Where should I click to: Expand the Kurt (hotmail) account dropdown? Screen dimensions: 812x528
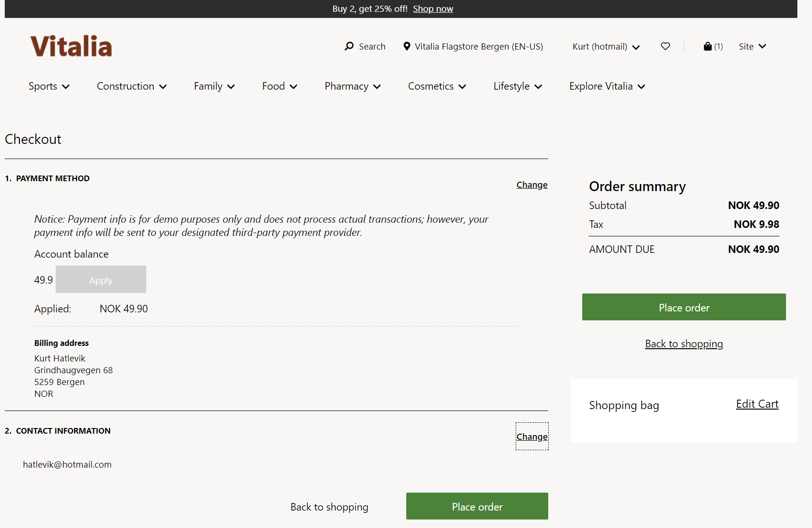tap(606, 47)
